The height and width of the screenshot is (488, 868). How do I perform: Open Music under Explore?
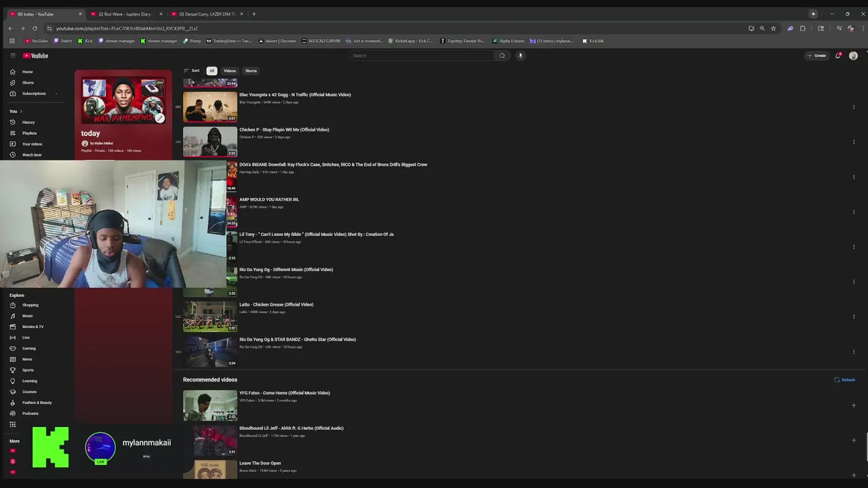click(x=27, y=316)
